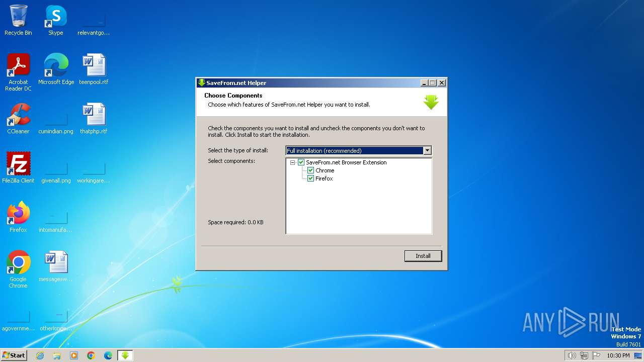Screen dimensions: 644x362
Task: Select the messagesw... document icon
Action: (56, 266)
